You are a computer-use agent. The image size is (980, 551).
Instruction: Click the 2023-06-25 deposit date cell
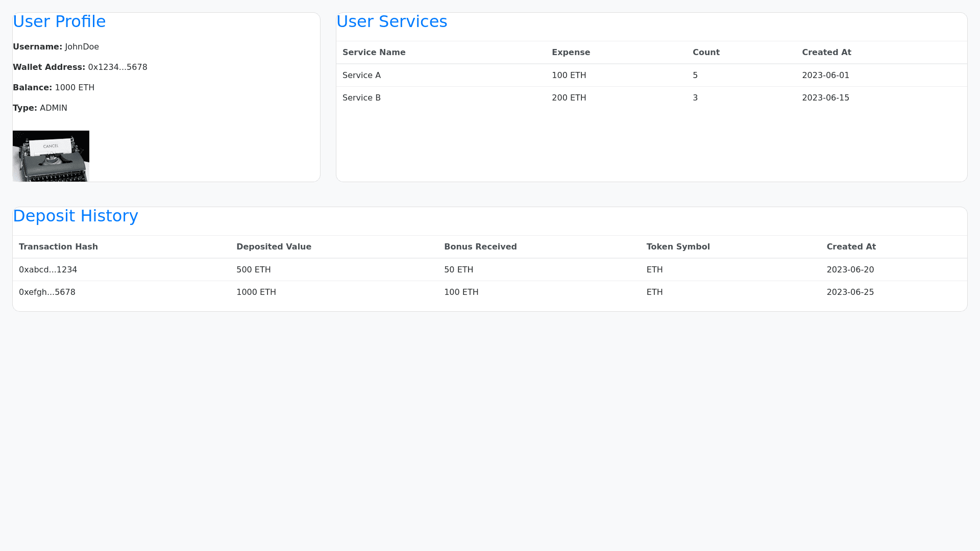850,292
